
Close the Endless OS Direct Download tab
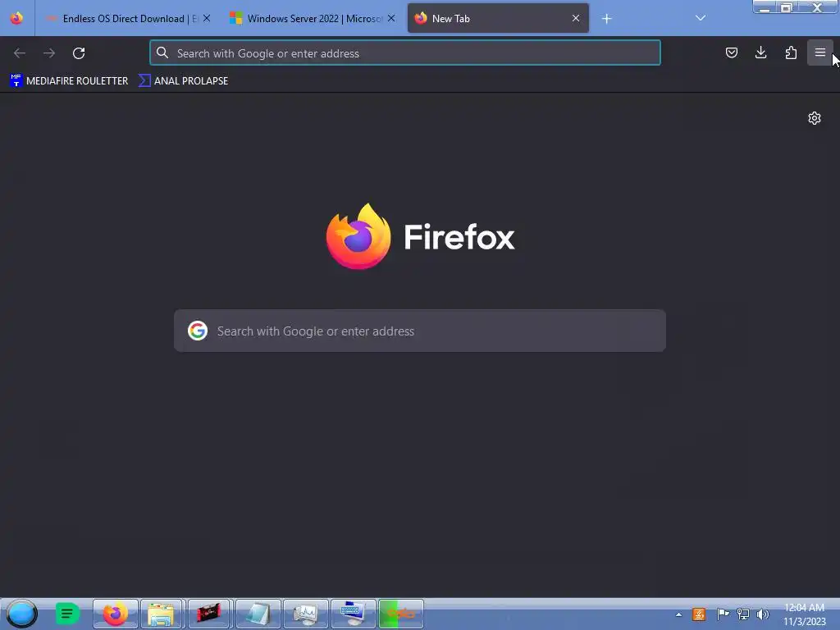coord(207,18)
